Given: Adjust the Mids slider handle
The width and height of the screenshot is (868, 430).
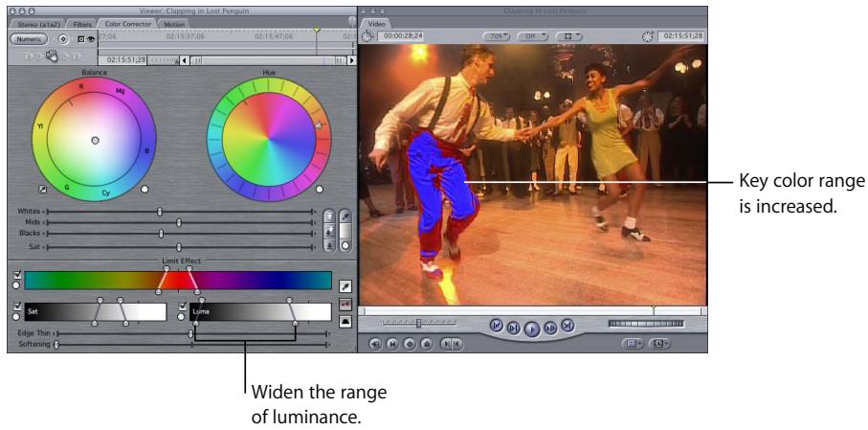Looking at the screenshot, I should coord(179,222).
